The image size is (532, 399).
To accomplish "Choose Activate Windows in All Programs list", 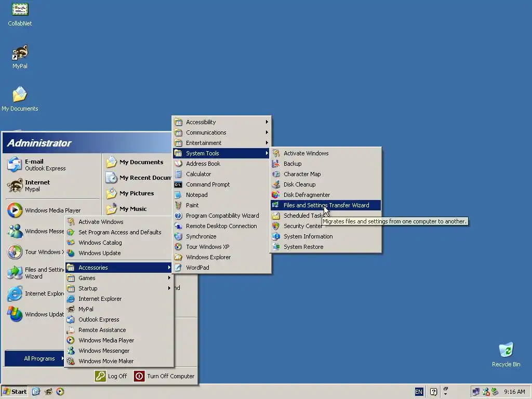I will [119, 222].
